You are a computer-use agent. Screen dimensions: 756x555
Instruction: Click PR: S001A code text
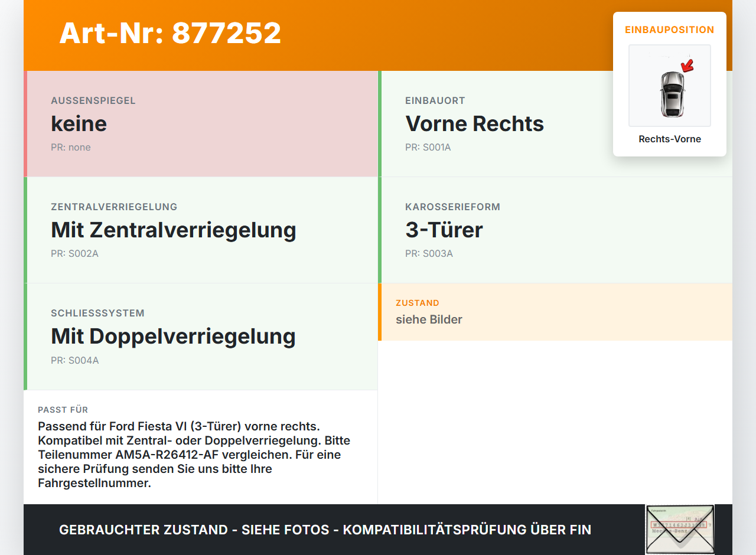pyautogui.click(x=428, y=147)
